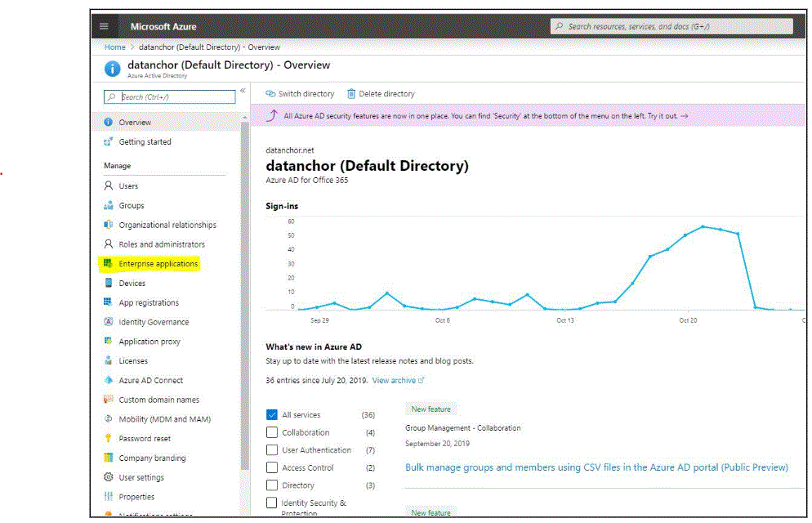This screenshot has height=523, width=812.
Task: Click the Identity Governance icon
Action: pyautogui.click(x=108, y=322)
